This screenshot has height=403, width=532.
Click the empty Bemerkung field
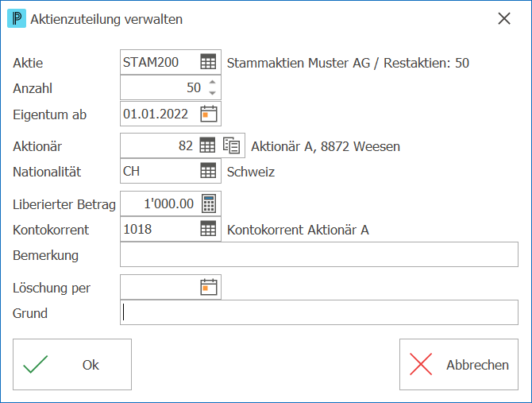click(319, 254)
